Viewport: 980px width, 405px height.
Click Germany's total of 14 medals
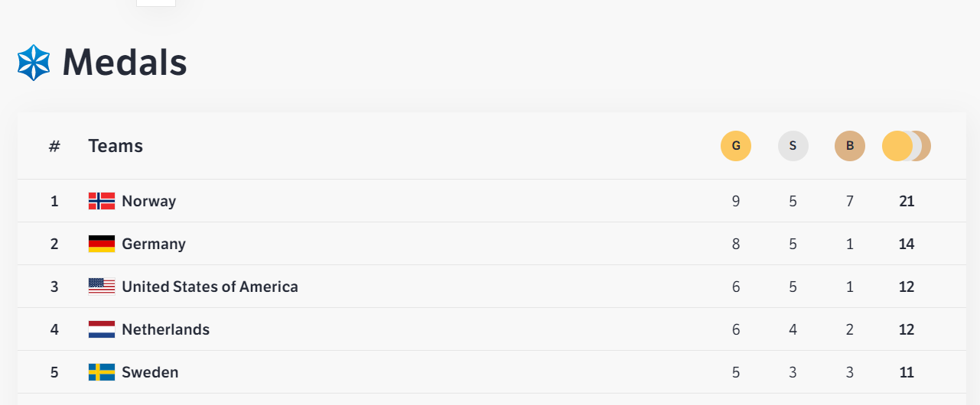[907, 244]
